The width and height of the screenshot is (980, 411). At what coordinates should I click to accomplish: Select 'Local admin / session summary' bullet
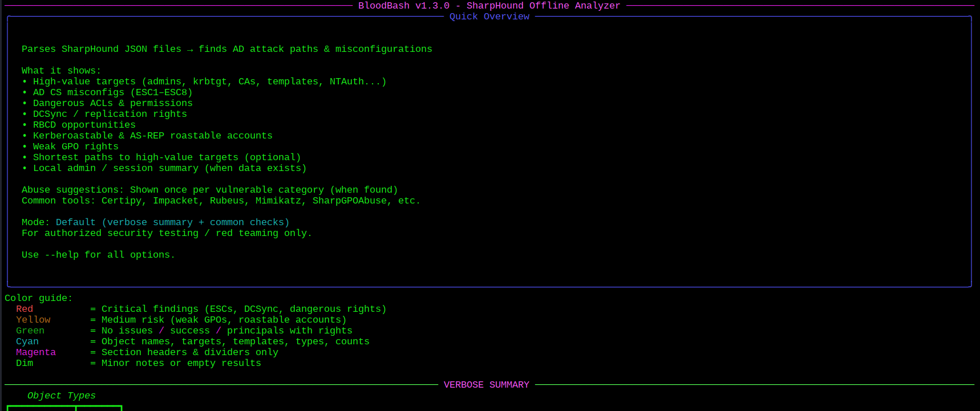pyautogui.click(x=164, y=168)
